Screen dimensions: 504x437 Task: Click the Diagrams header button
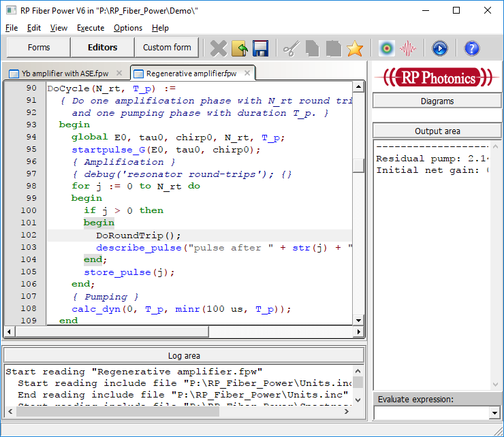(x=437, y=101)
